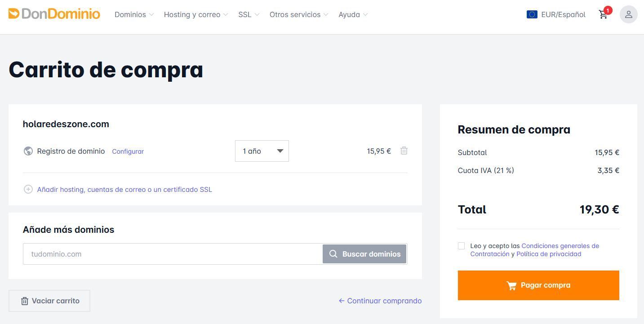This screenshot has width=644, height=324.
Task: Click the globe icon beside Registro de dominio
Action: [x=28, y=151]
